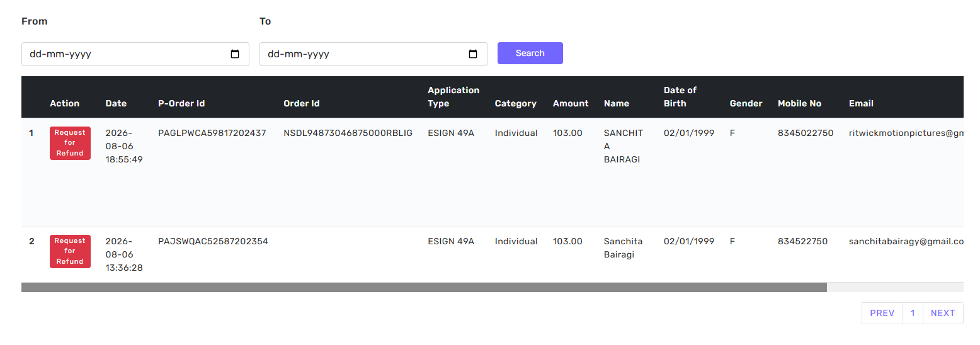Click the Action column header

click(65, 103)
